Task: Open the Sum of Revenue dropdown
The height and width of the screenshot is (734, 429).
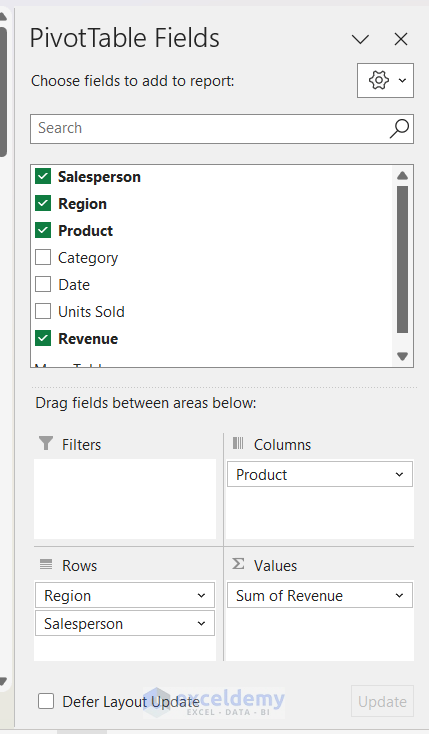Action: (x=399, y=595)
